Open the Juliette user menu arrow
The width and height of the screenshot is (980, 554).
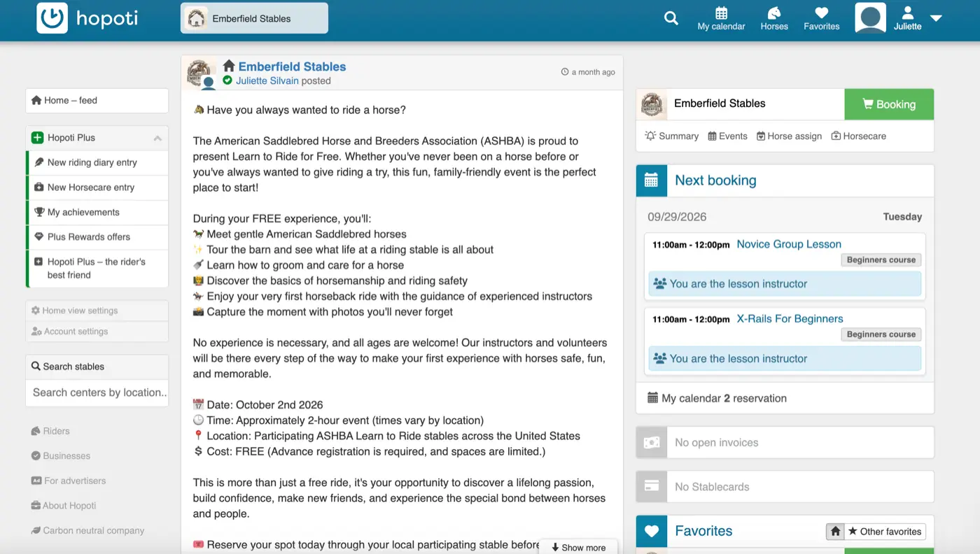pyautogui.click(x=936, y=18)
